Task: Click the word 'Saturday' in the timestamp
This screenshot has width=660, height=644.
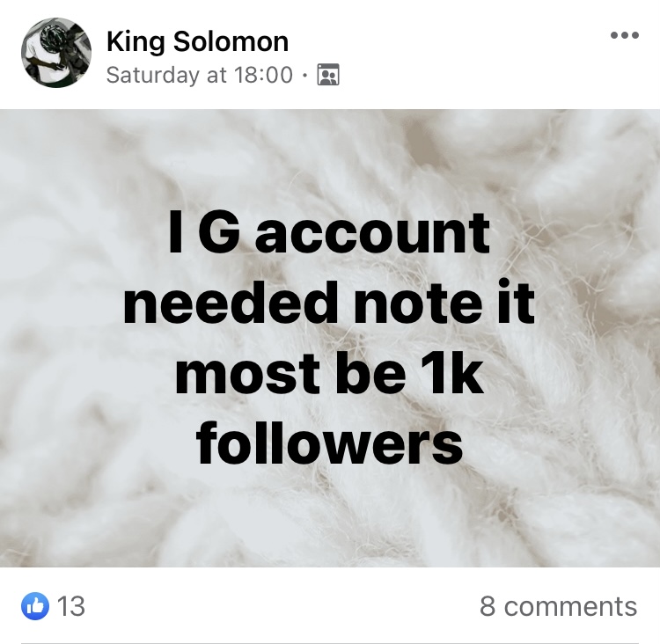Action: (x=153, y=75)
